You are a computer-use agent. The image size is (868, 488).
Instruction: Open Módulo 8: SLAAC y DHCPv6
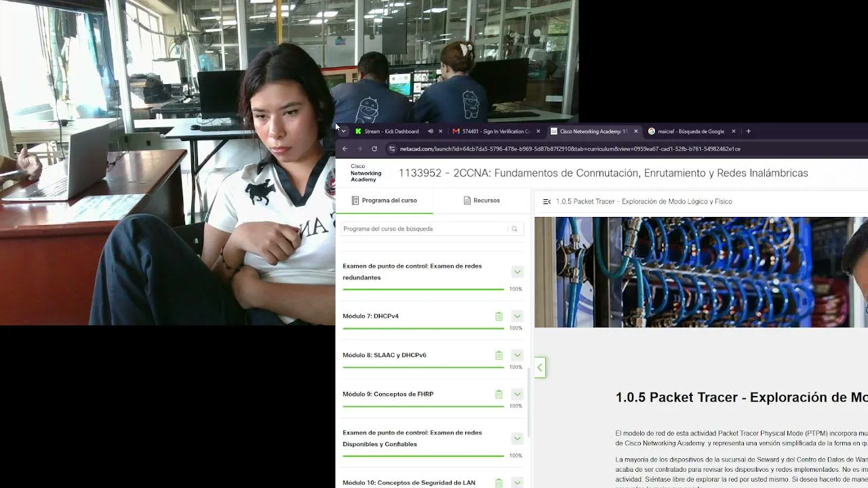(384, 355)
